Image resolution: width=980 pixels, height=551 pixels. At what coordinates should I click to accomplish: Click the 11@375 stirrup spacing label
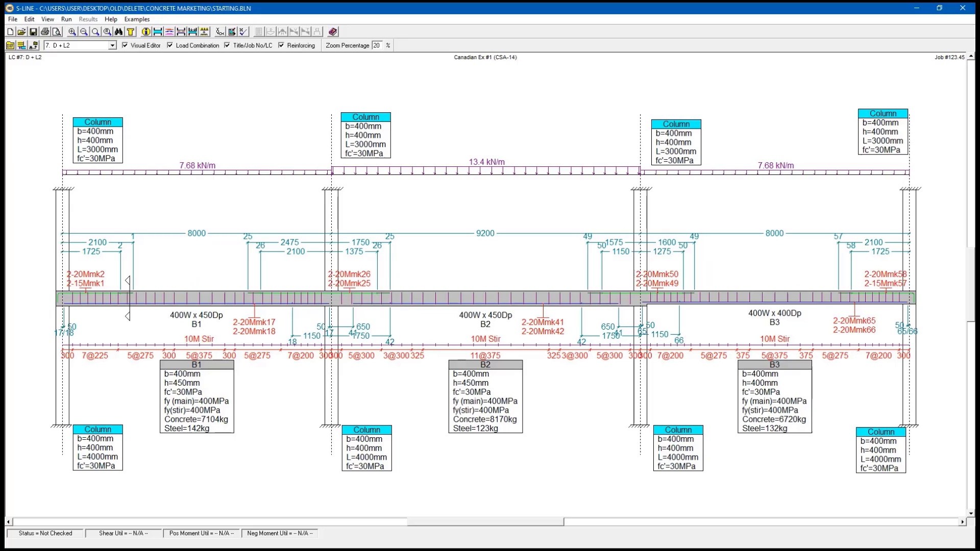coord(485,355)
